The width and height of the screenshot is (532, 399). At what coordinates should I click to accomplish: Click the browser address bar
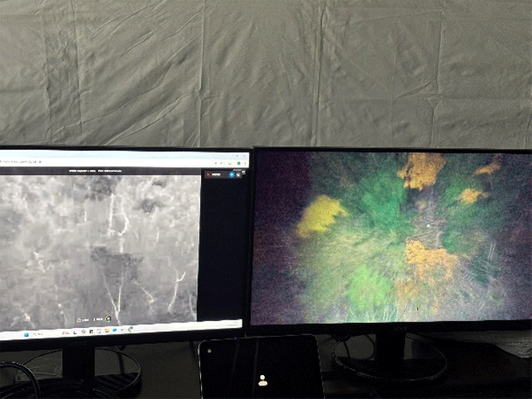[x=102, y=162]
